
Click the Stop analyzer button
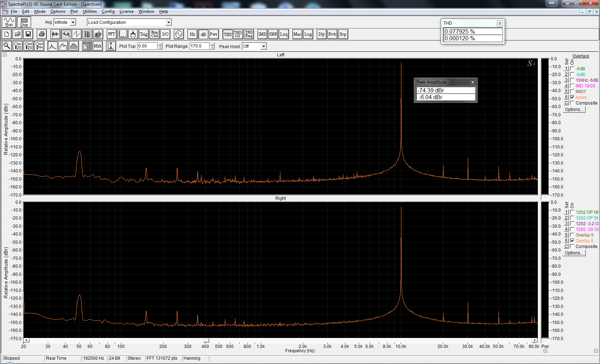coord(24,22)
